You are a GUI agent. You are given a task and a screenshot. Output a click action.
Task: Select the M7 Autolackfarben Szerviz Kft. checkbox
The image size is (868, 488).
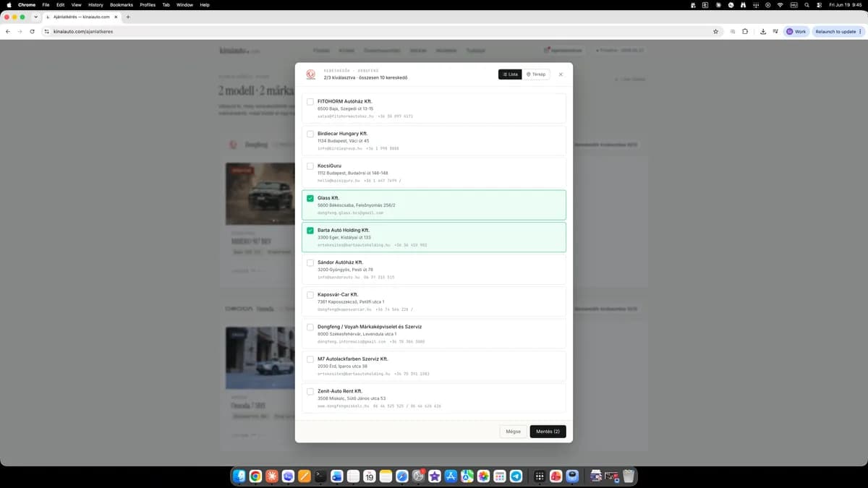click(310, 359)
